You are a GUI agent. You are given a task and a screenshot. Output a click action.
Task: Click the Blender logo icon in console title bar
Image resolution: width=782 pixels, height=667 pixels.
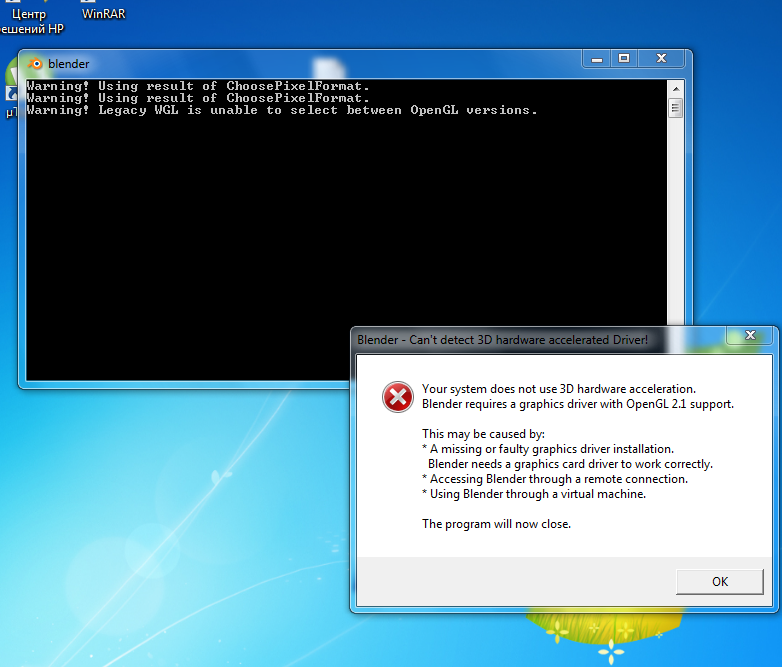point(35,64)
